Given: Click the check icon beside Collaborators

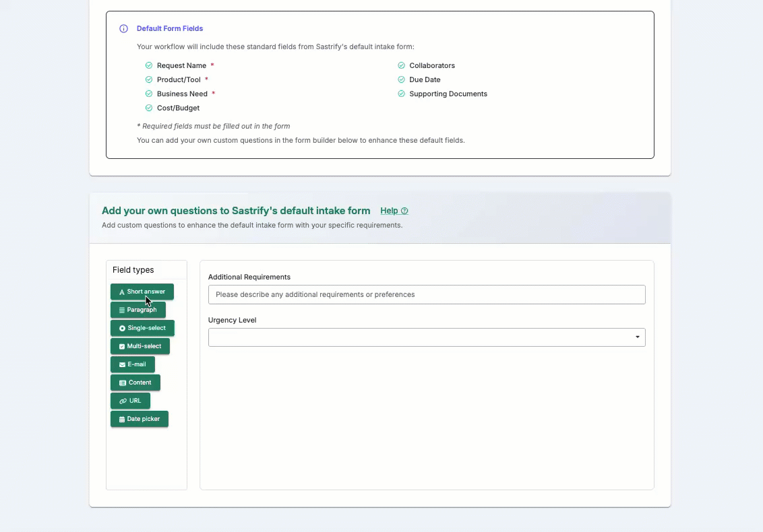Looking at the screenshot, I should click(x=402, y=65).
